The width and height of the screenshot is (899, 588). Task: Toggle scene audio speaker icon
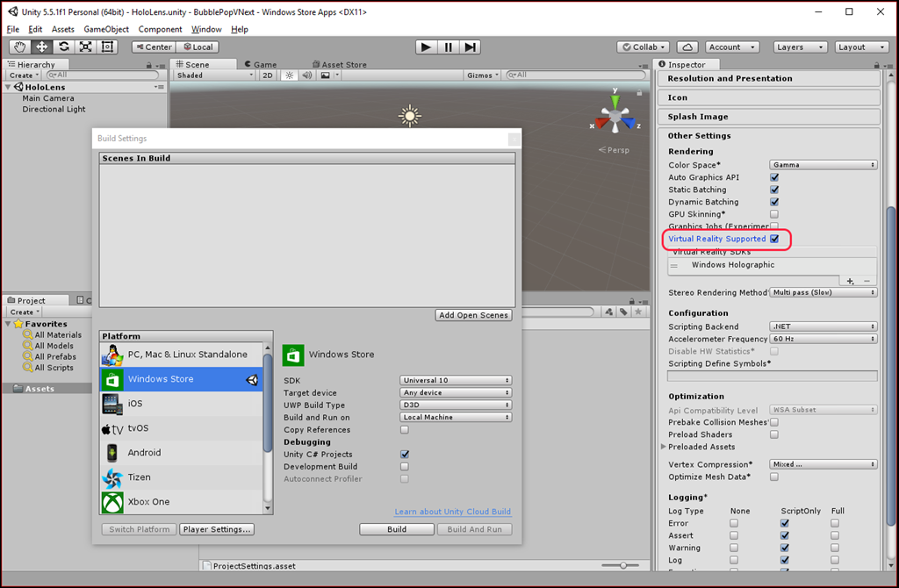tap(307, 75)
